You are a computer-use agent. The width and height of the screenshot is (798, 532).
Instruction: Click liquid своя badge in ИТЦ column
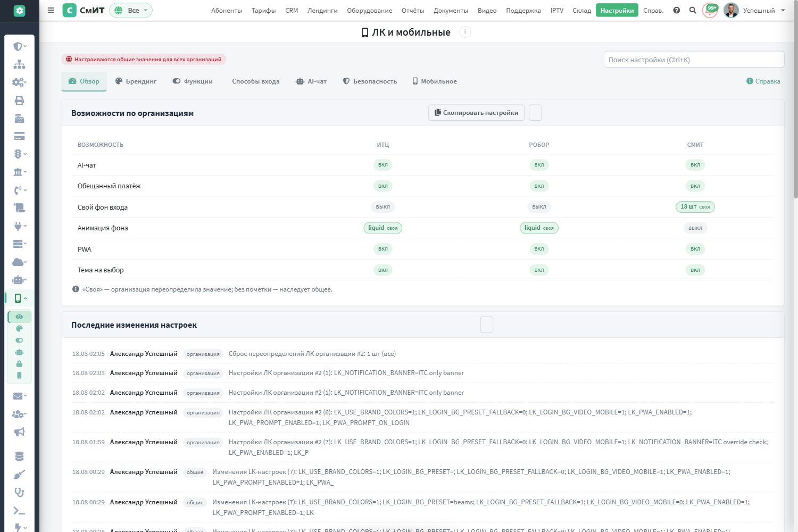tap(383, 228)
